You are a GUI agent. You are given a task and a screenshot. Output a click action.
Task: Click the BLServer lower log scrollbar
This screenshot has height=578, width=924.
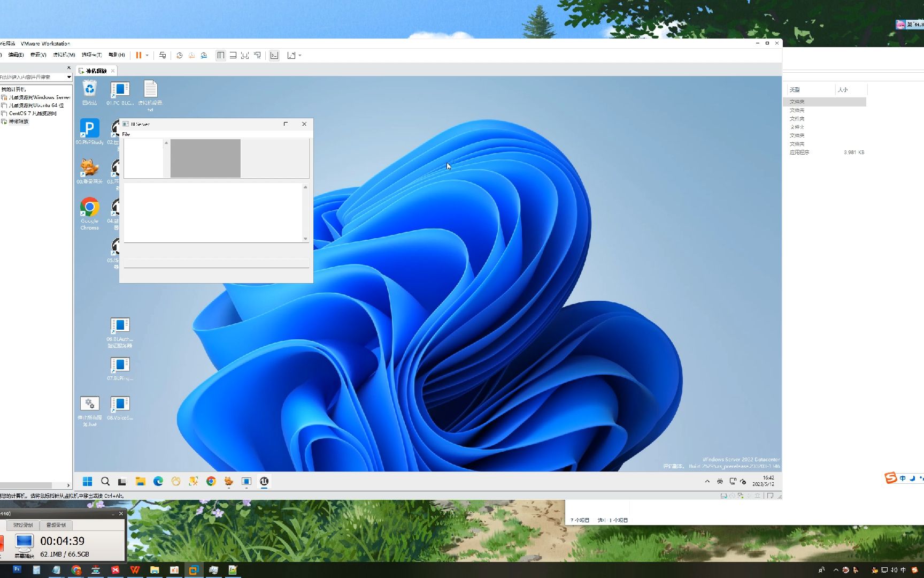pyautogui.click(x=305, y=212)
